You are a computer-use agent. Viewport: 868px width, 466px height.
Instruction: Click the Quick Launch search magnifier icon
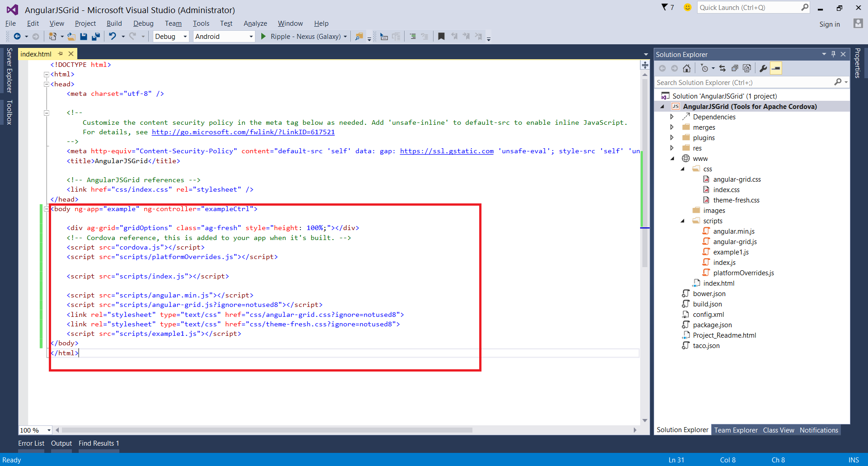(805, 7)
